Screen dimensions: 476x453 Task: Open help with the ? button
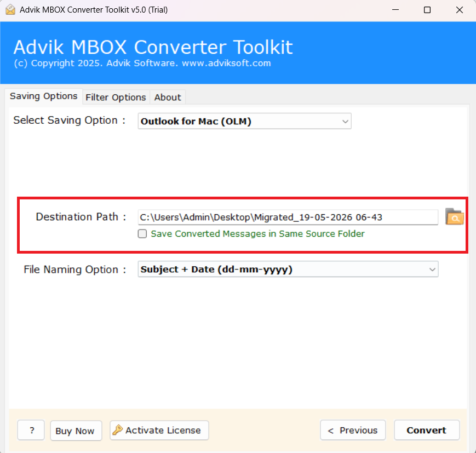click(31, 430)
